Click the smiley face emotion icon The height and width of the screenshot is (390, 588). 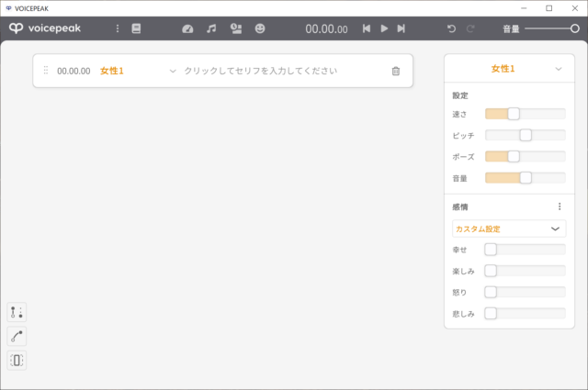[x=260, y=28]
